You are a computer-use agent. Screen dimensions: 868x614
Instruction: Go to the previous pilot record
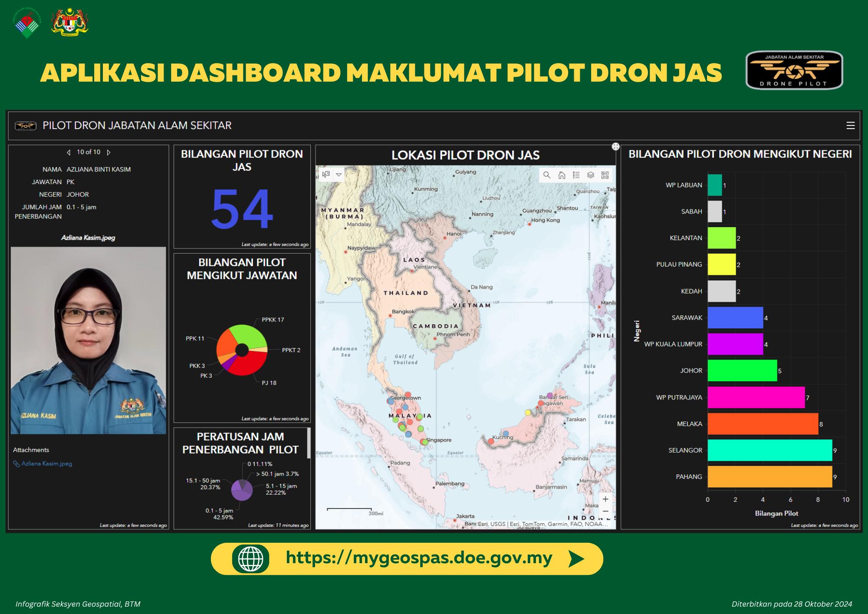click(x=69, y=152)
